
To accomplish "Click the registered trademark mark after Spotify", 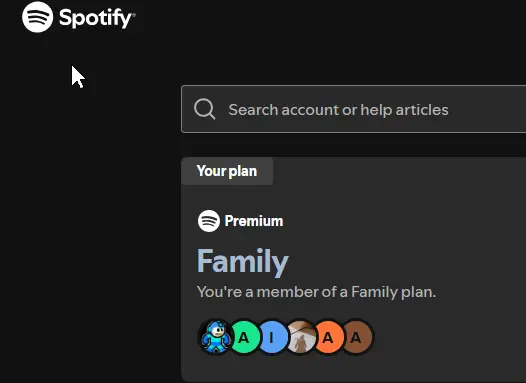I will tap(134, 14).
